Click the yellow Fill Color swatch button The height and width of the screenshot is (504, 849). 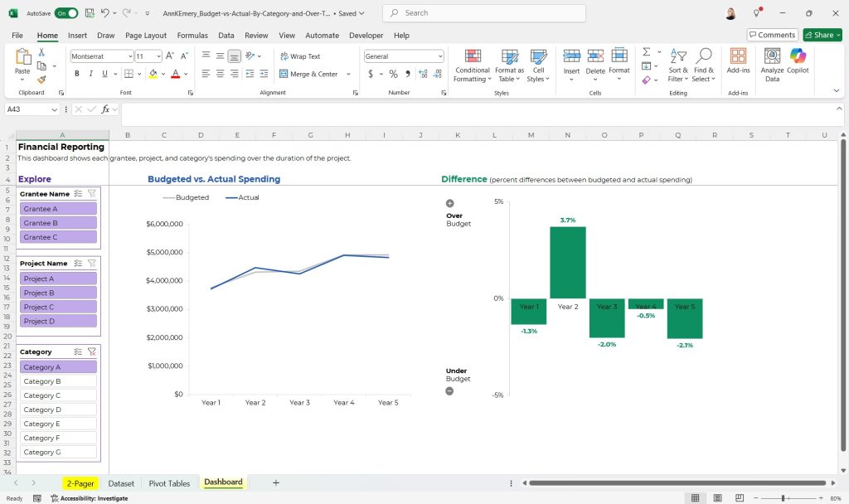click(153, 74)
